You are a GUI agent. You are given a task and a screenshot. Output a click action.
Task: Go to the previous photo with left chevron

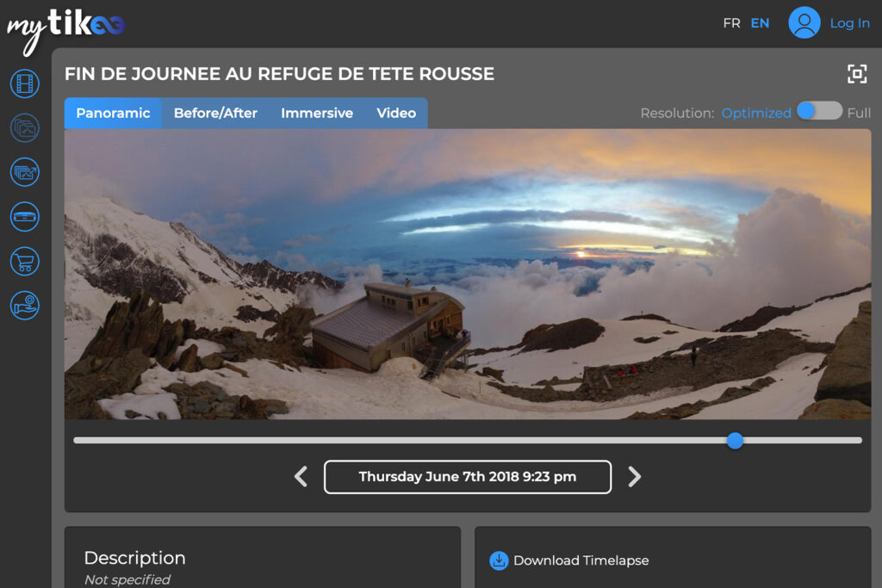point(301,477)
